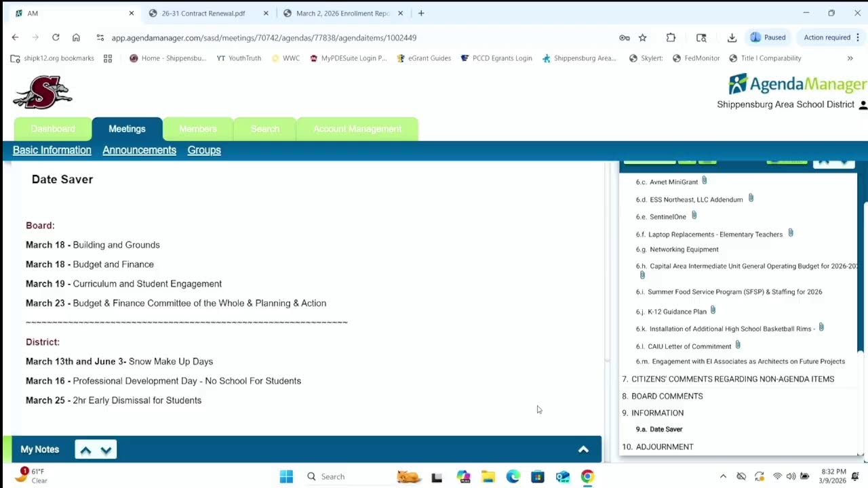Open the Search tab
868x488 pixels.
point(265,129)
